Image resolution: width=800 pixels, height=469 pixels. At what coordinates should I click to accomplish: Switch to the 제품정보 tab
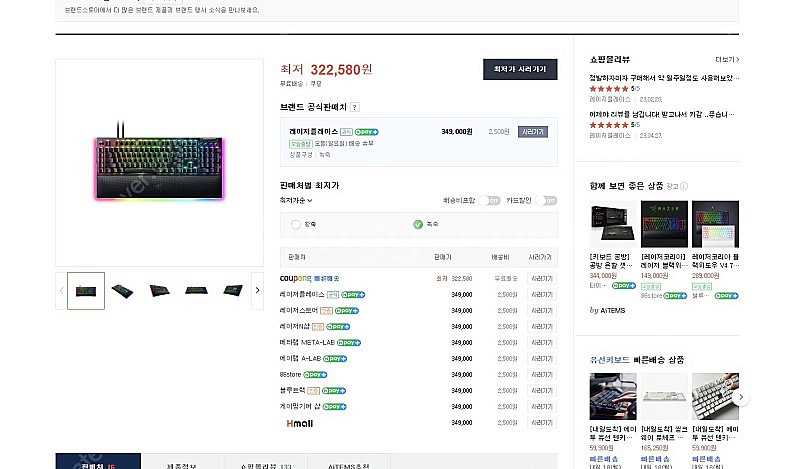182,462
